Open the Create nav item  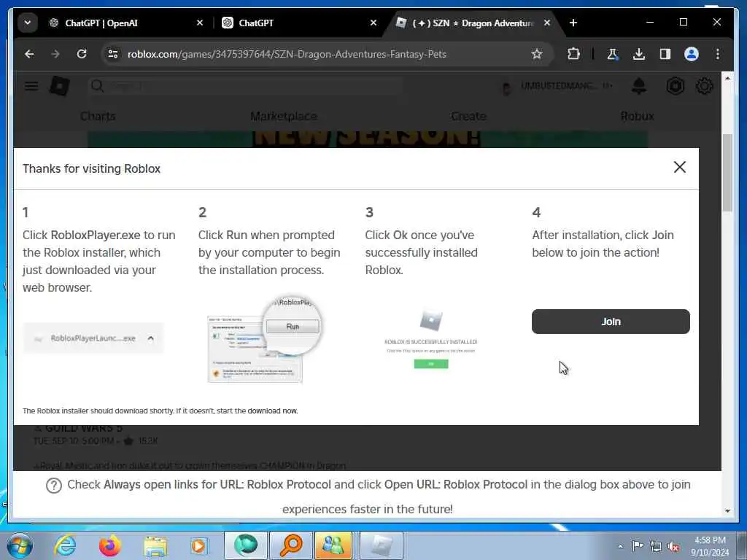click(468, 116)
